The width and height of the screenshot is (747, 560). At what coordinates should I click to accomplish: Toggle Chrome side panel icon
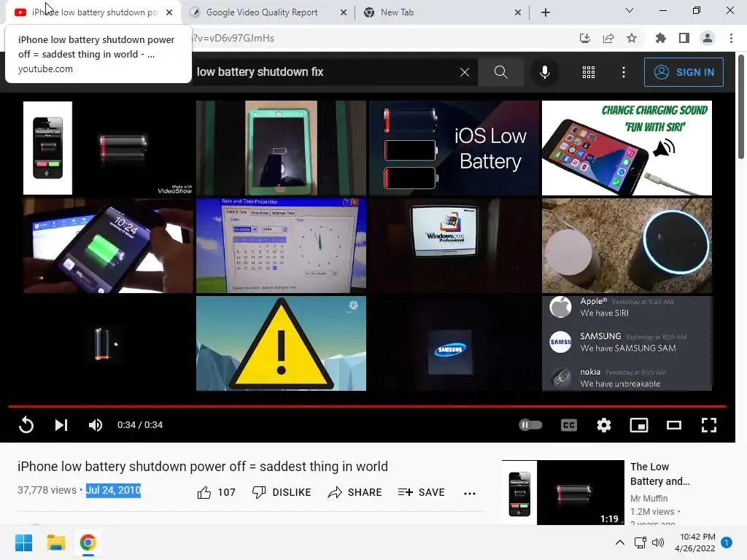(684, 38)
